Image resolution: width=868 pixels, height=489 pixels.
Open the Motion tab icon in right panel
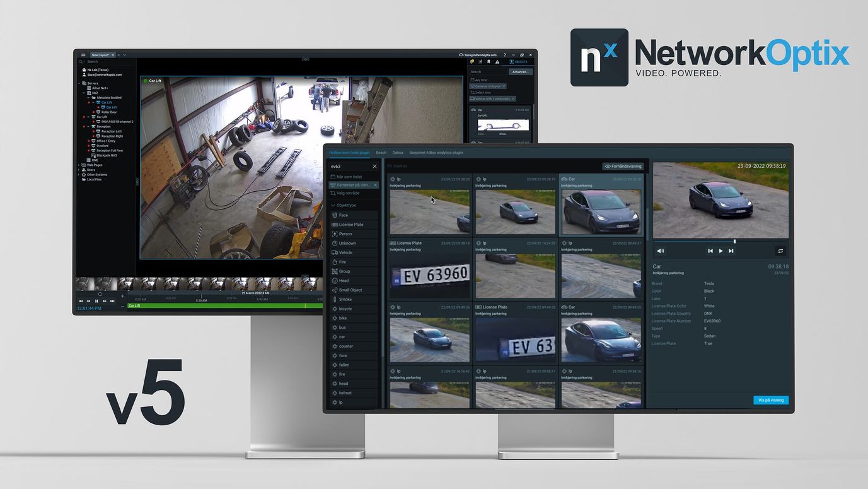click(x=480, y=61)
